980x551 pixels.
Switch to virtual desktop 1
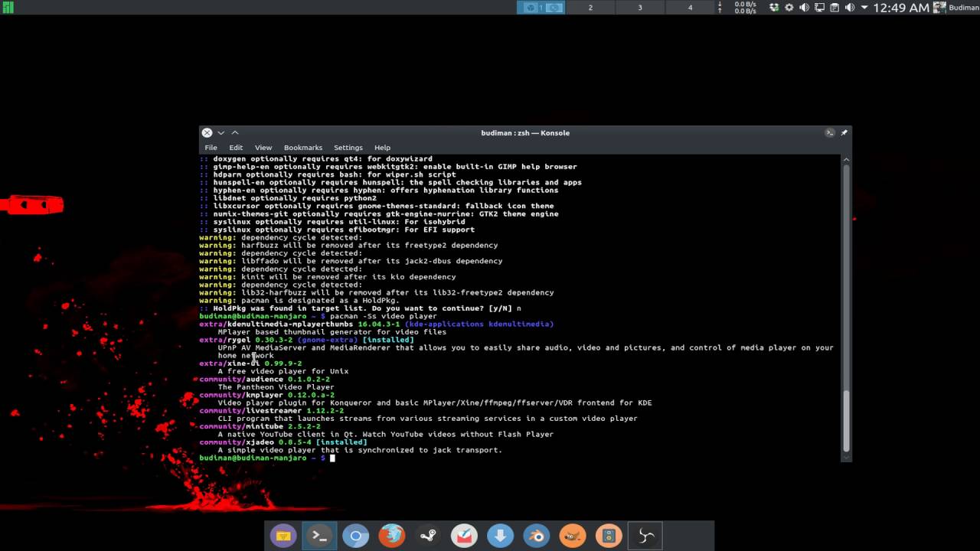click(541, 8)
